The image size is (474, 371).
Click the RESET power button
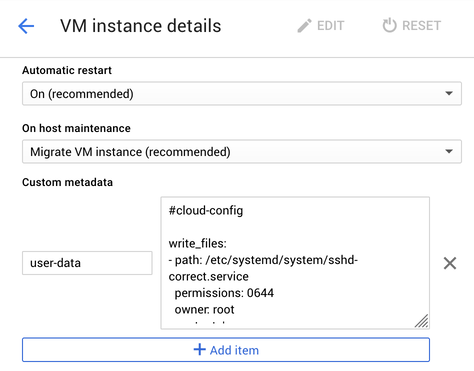pyautogui.click(x=412, y=26)
